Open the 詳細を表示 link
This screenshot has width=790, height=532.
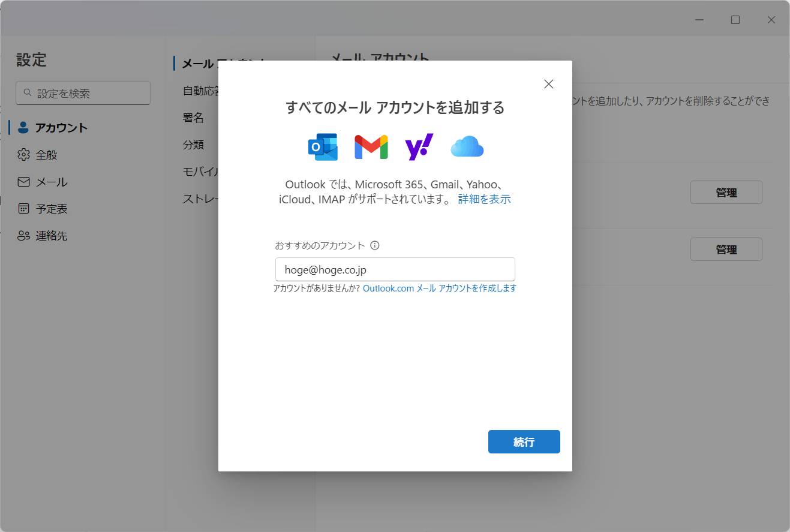485,199
